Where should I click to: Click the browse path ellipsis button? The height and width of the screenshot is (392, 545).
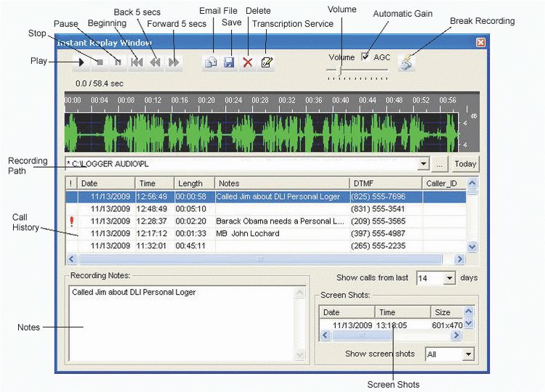440,164
